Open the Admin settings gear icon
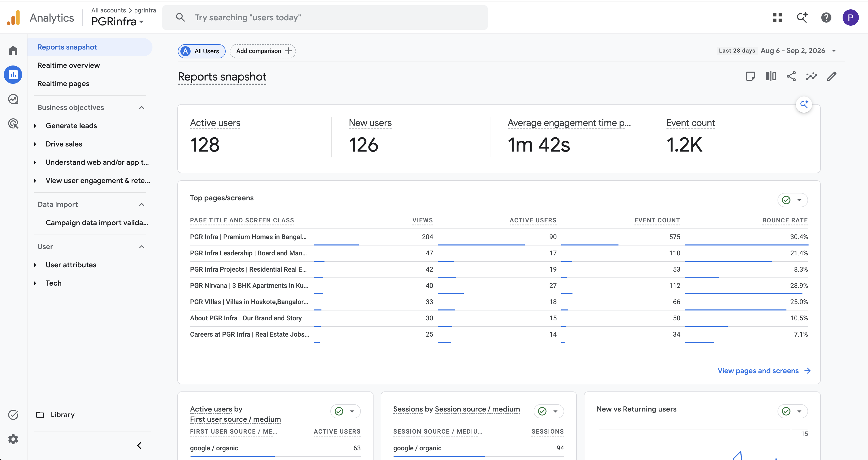Screen dimensions: 868x460 (x=13, y=439)
